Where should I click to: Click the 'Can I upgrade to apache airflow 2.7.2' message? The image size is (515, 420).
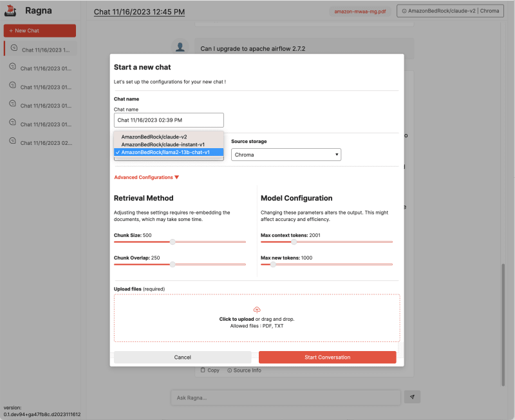click(x=253, y=49)
